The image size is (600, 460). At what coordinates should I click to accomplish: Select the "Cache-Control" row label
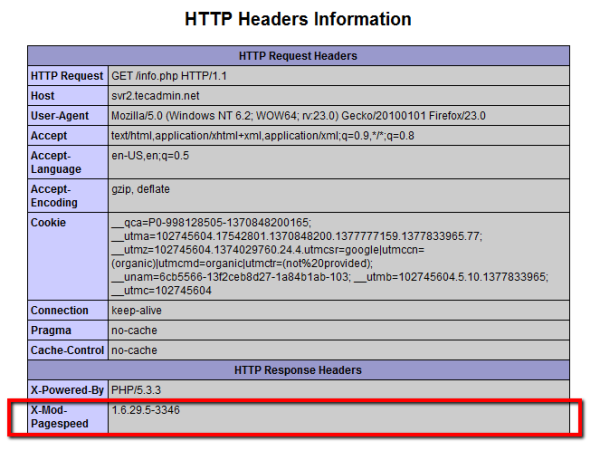coord(67,351)
